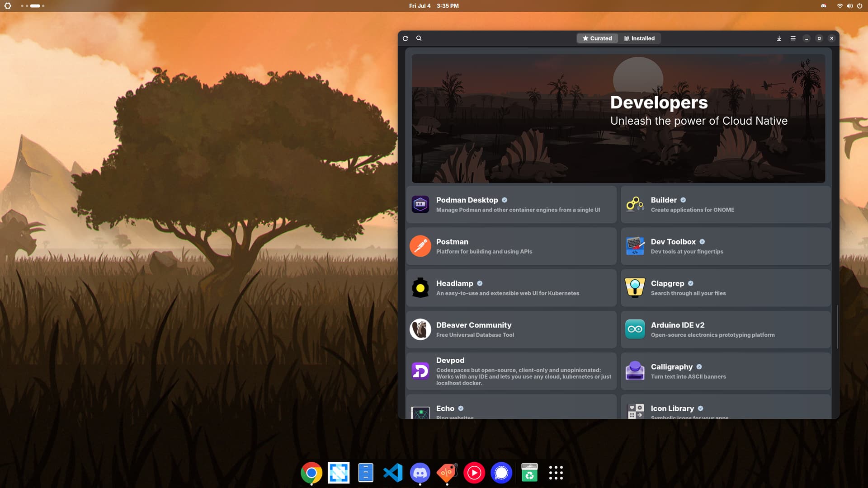868x488 pixels.
Task: Open the file archive app in dock
Action: (366, 473)
